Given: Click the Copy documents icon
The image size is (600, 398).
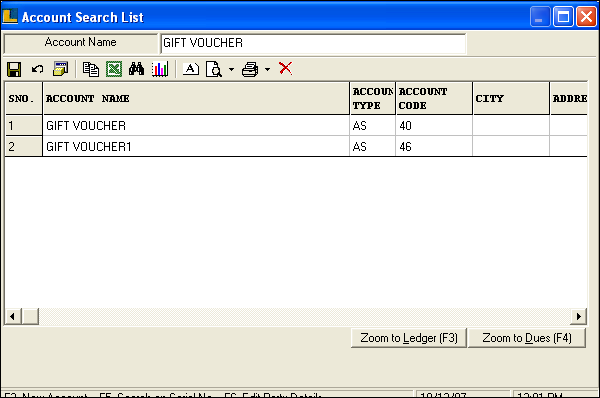Looking at the screenshot, I should [91, 69].
